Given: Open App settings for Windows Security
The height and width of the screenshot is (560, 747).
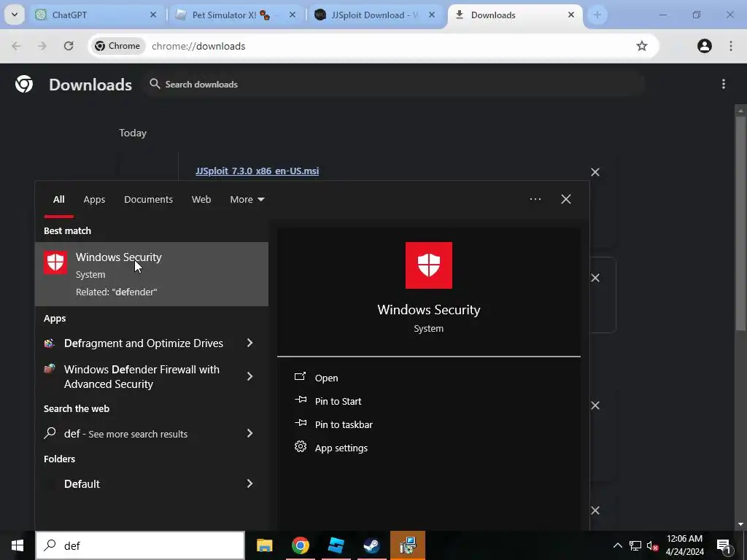Looking at the screenshot, I should (341, 448).
